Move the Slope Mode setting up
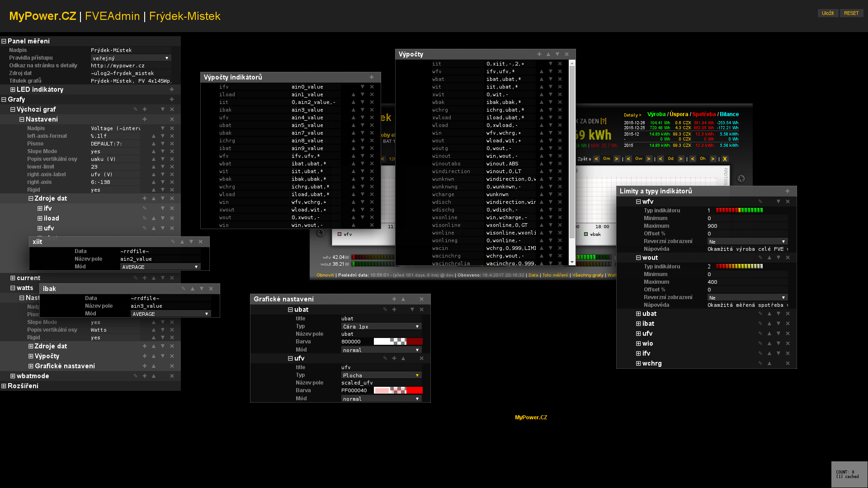 tap(154, 151)
